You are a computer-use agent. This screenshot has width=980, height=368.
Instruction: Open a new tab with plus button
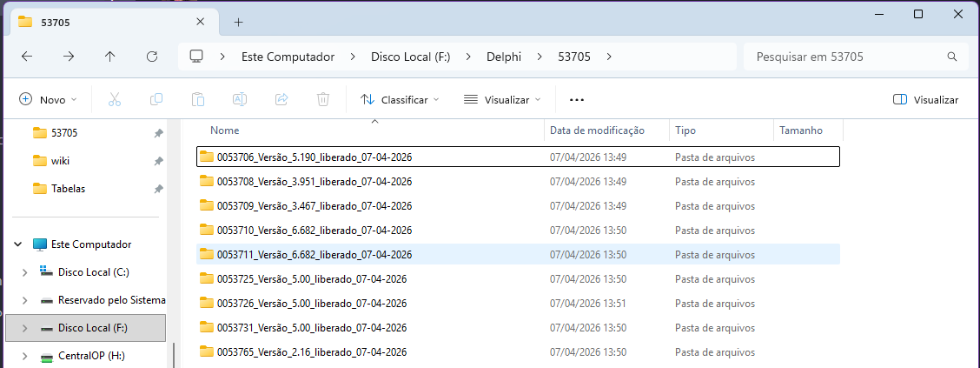tap(239, 22)
